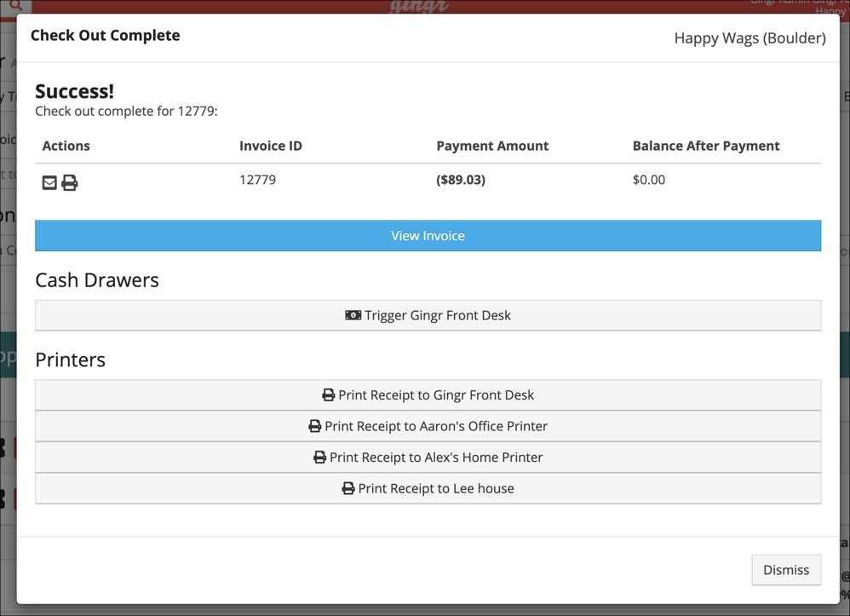Click the cash icon on Trigger Gingr Front Desk
Image resolution: width=850 pixels, height=616 pixels.
point(353,315)
